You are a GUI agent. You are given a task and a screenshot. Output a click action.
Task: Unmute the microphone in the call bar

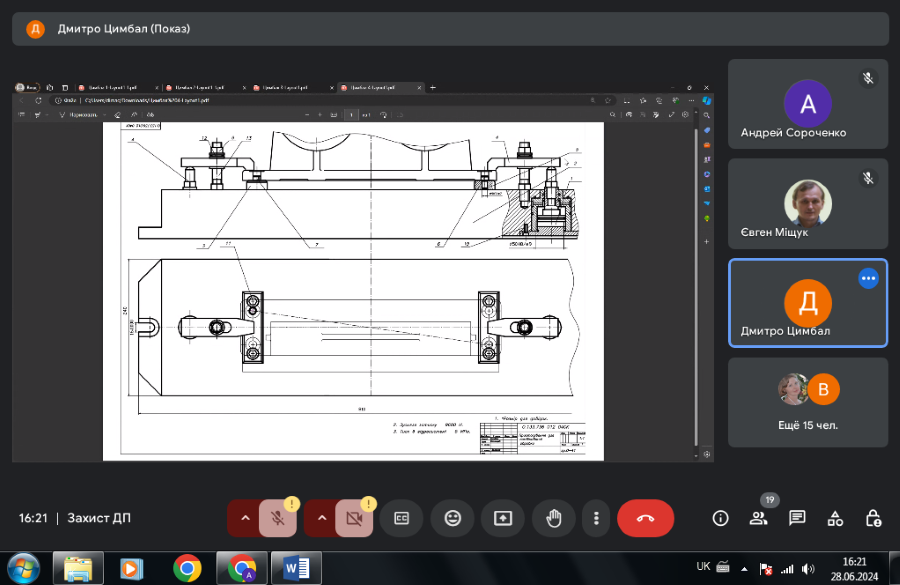click(278, 518)
